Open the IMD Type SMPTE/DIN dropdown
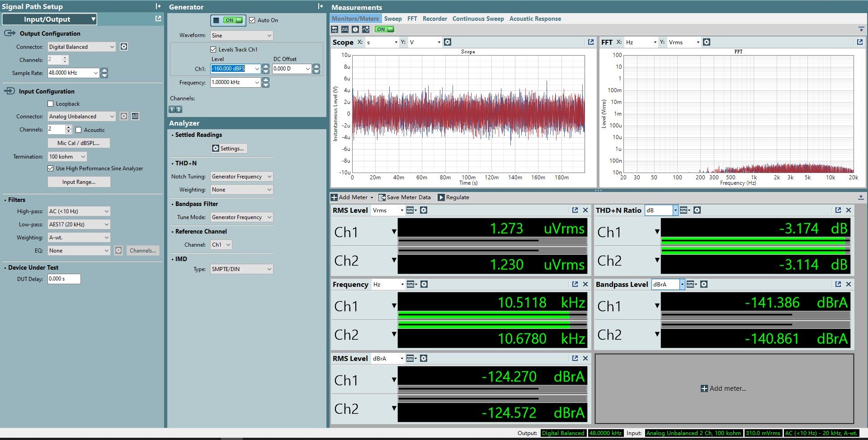This screenshot has width=868, height=440. pos(242,269)
